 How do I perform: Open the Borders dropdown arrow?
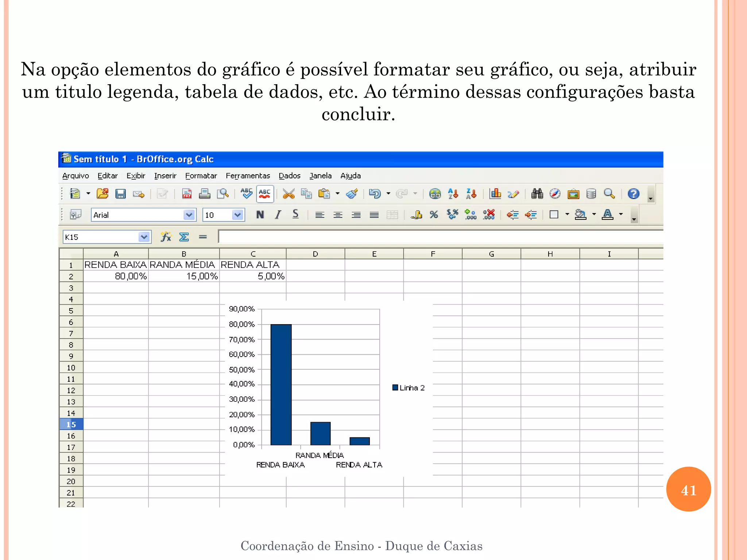coord(567,214)
